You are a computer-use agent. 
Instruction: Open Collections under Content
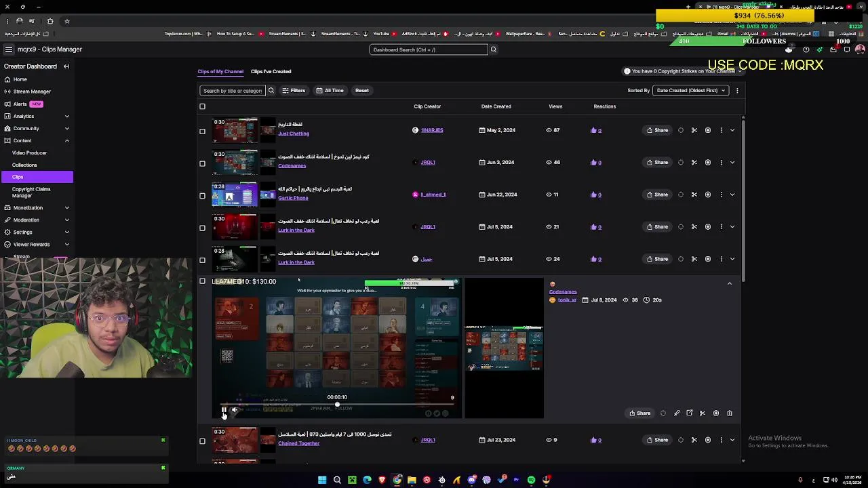pyautogui.click(x=24, y=165)
